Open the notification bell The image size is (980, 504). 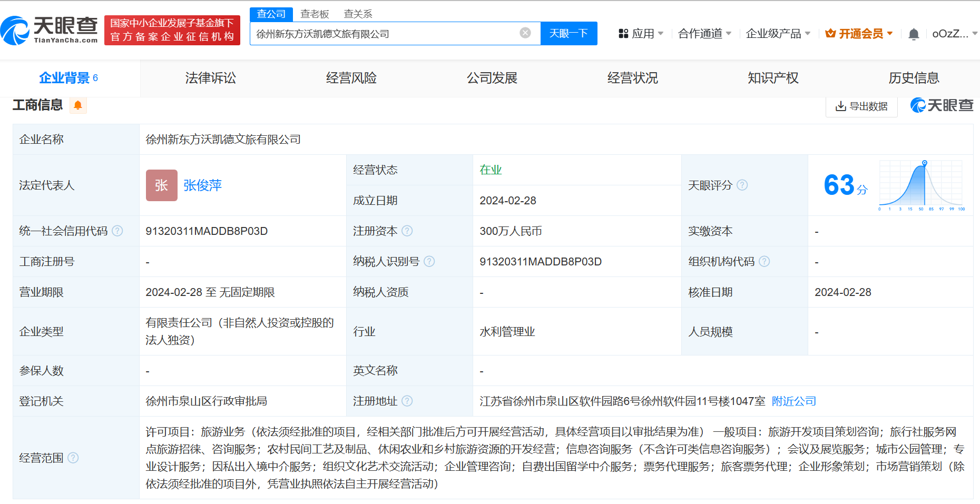click(914, 34)
